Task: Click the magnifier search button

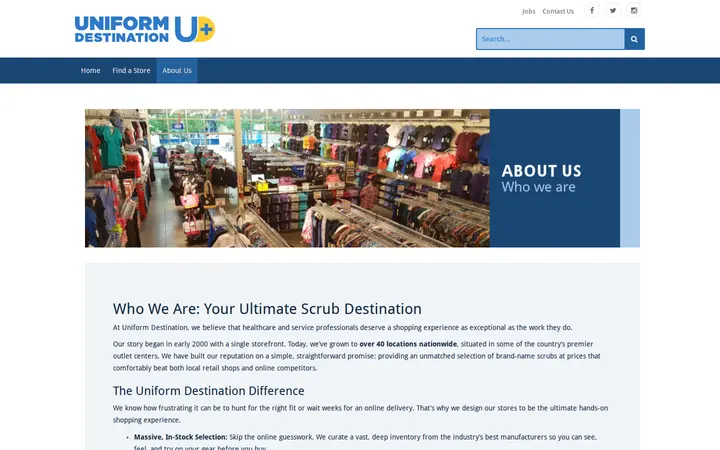Action: [635, 39]
